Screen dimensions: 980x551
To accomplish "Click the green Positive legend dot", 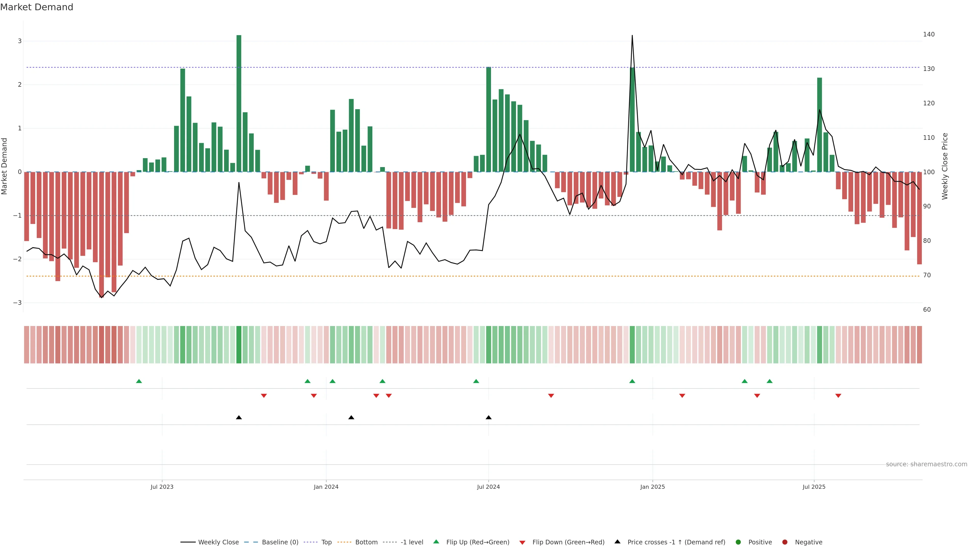I will click(x=738, y=542).
